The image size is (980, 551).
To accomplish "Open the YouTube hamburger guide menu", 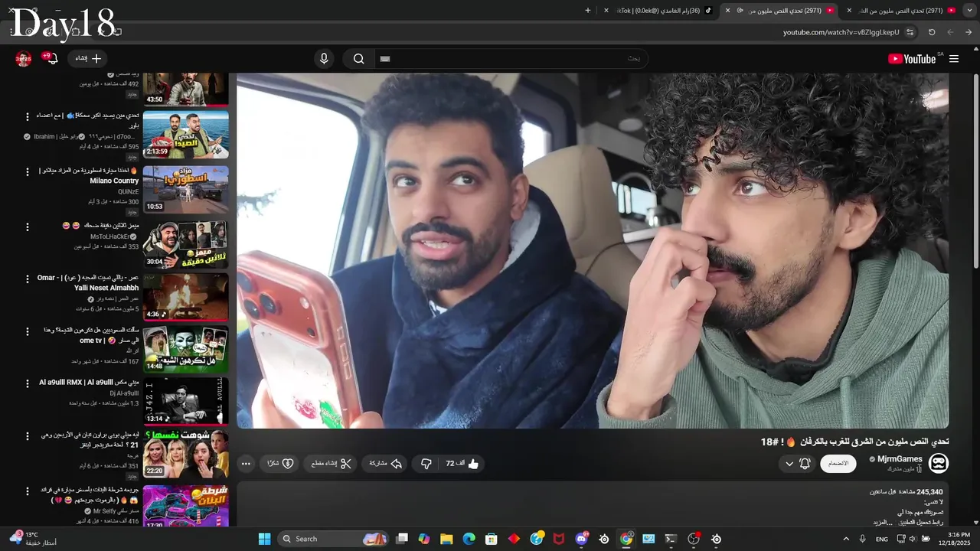I will coord(954,59).
